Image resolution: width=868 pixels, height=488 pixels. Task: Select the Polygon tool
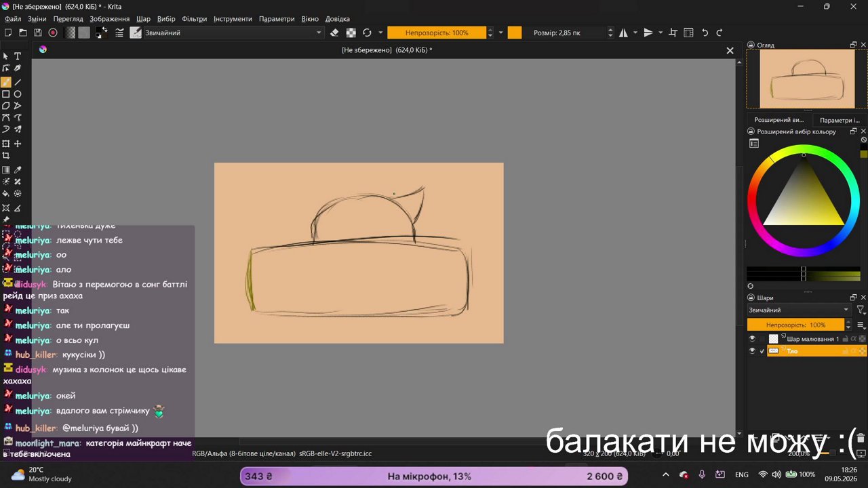coord(6,106)
